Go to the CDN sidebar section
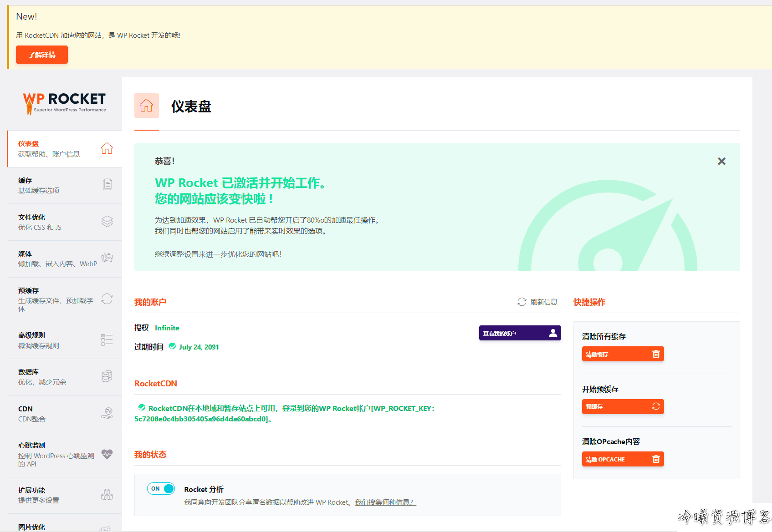The width and height of the screenshot is (772, 532). click(65, 414)
